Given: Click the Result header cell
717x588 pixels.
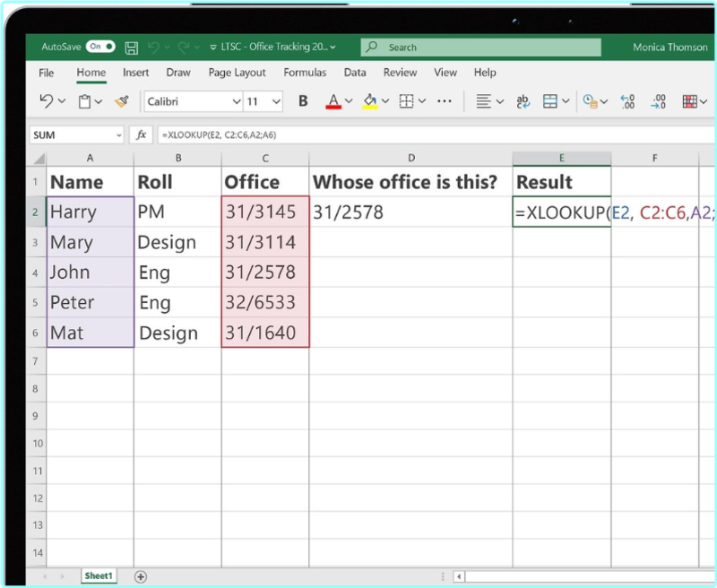Looking at the screenshot, I should click(x=562, y=182).
